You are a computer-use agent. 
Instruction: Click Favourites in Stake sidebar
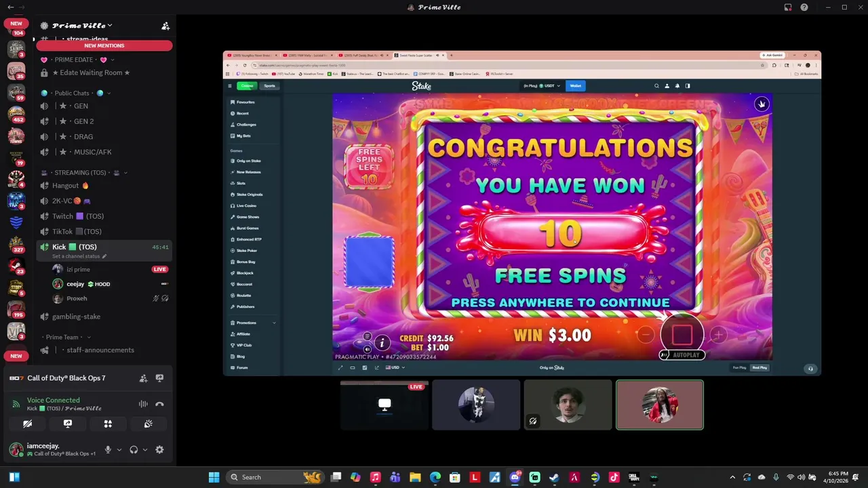click(x=245, y=102)
